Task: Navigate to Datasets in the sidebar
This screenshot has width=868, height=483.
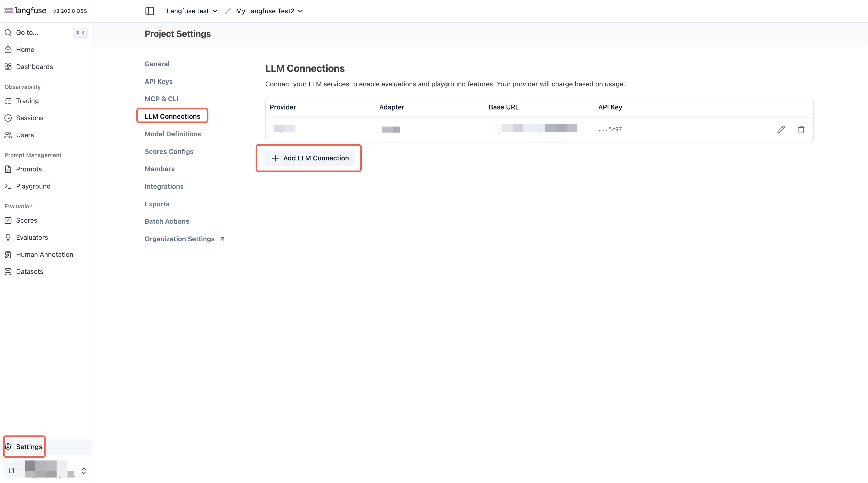Action: 46,271
